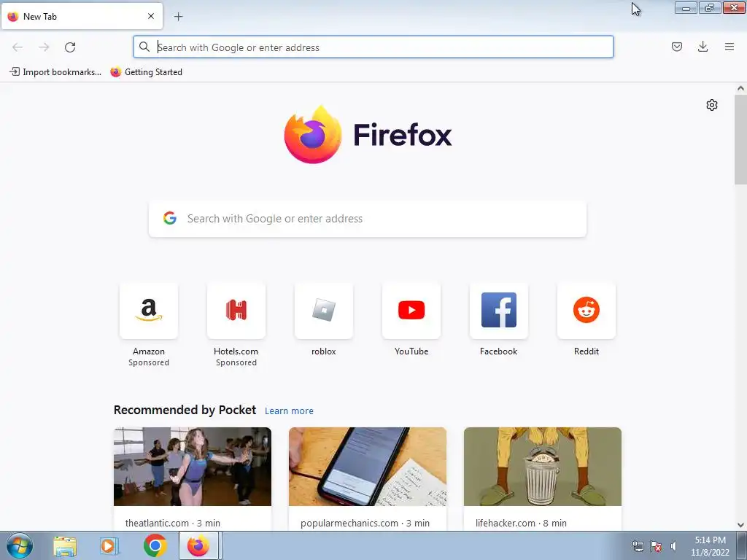
Task: Reload the current page
Action: (70, 47)
